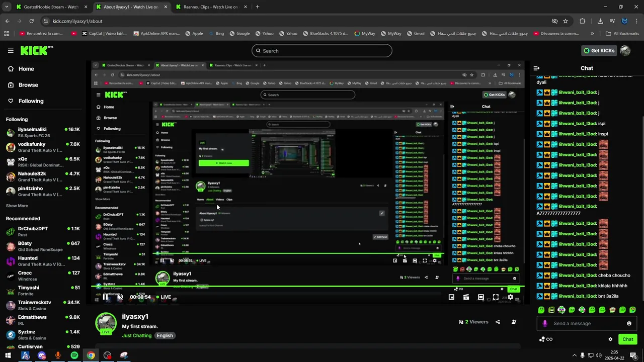Open the user profile avatar menu
Viewport: 644px width, 362px height.
[x=625, y=51]
